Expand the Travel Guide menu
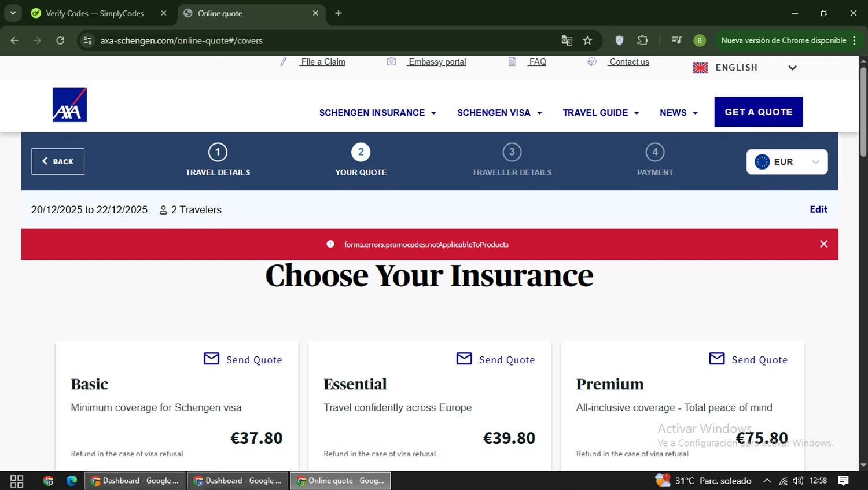The width and height of the screenshot is (868, 490). pyautogui.click(x=601, y=113)
